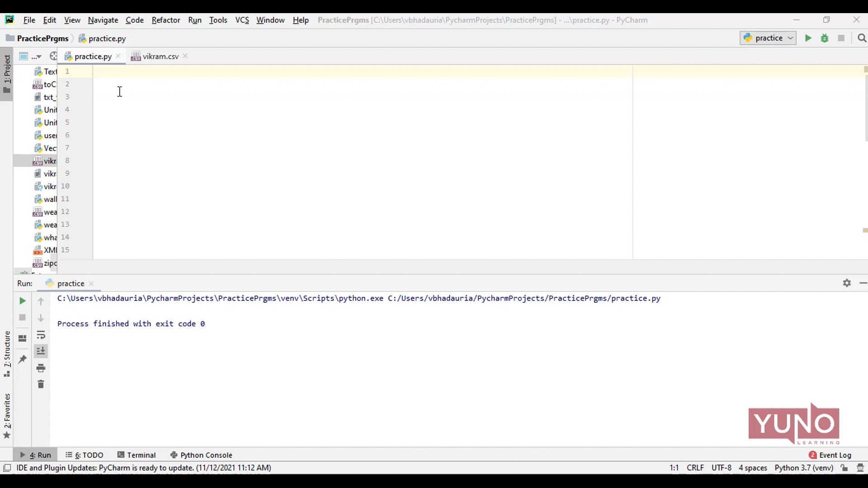868x488 pixels.
Task: Open the Window menu
Action: pos(270,20)
